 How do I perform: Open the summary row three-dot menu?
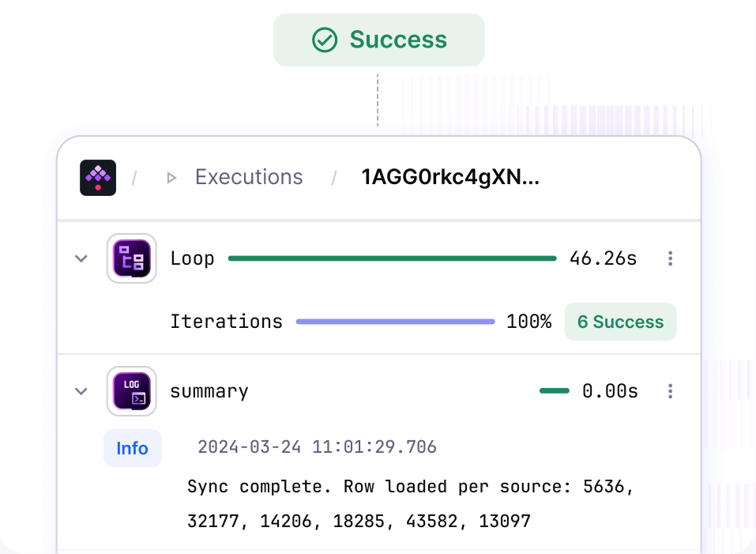pyautogui.click(x=670, y=391)
